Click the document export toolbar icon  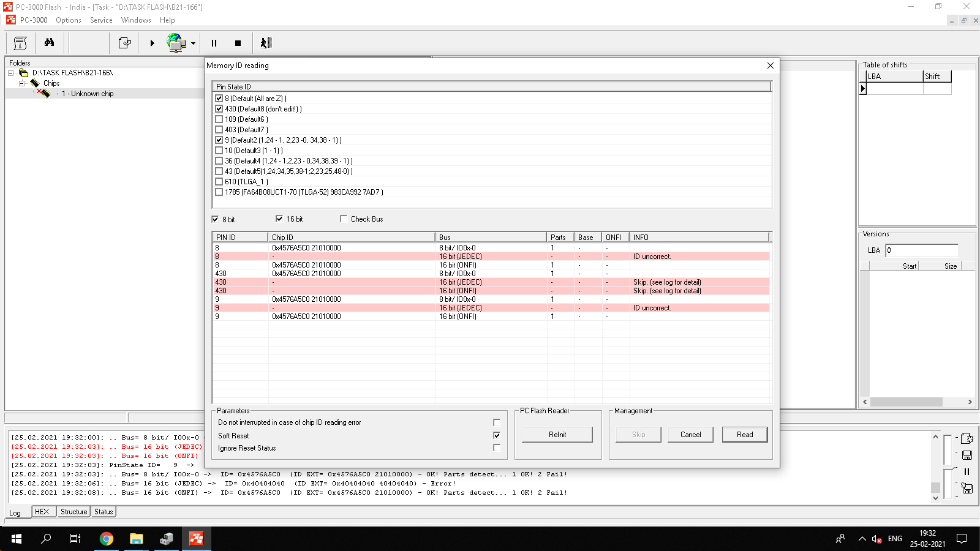(x=124, y=43)
